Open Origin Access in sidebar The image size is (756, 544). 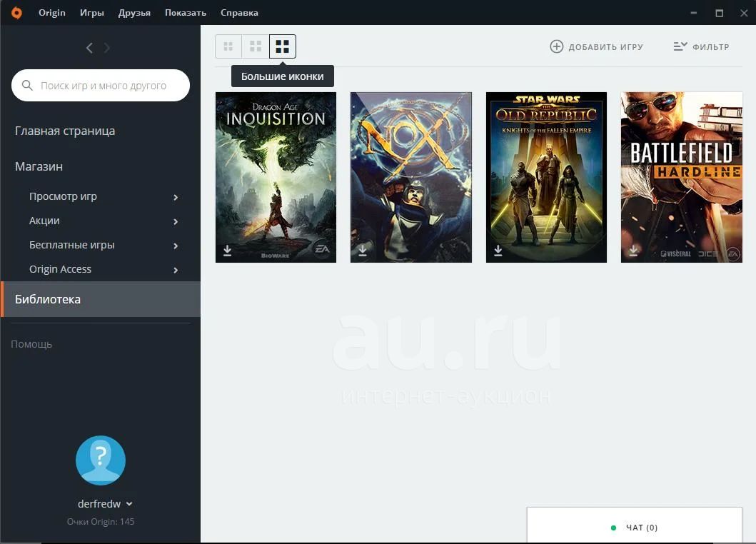tap(60, 268)
